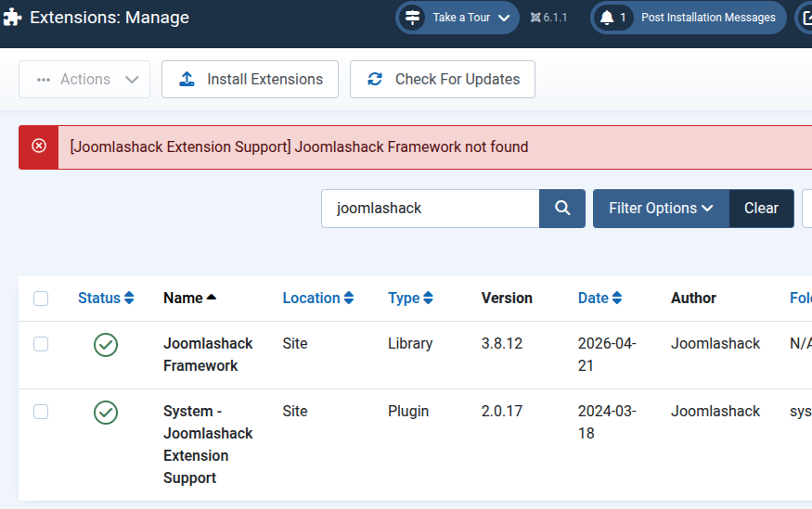Expand Filter Options

pos(662,209)
